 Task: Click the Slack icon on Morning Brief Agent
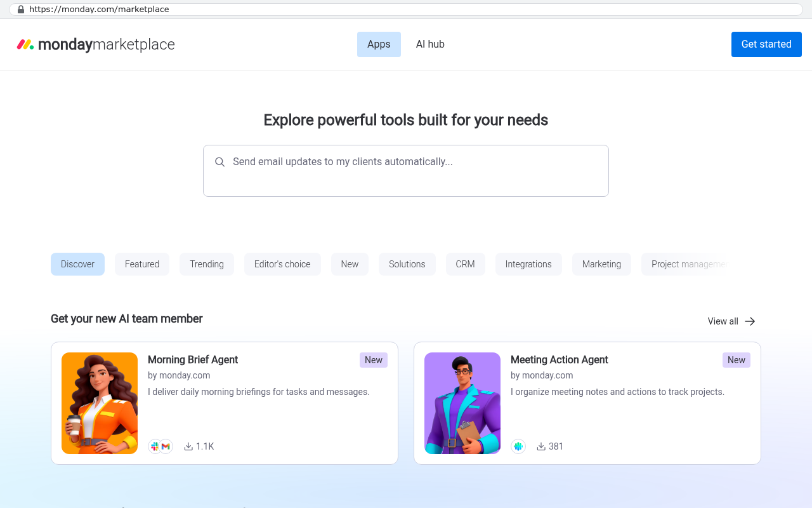click(155, 446)
